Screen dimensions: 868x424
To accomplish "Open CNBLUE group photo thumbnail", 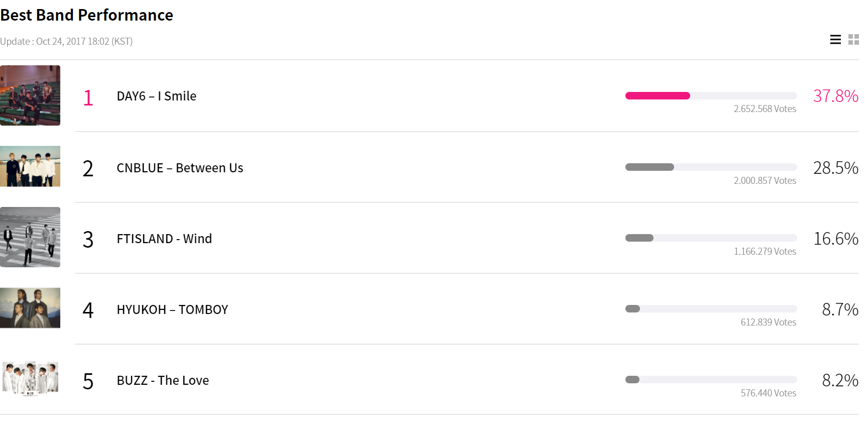I will click(30, 166).
